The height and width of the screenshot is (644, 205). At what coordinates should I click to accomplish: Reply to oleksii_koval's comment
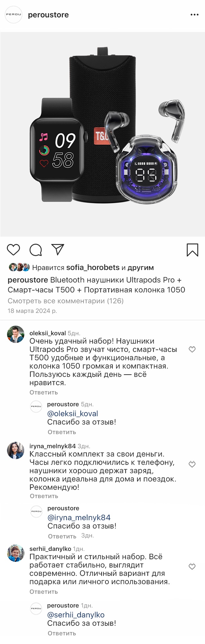[x=44, y=392]
